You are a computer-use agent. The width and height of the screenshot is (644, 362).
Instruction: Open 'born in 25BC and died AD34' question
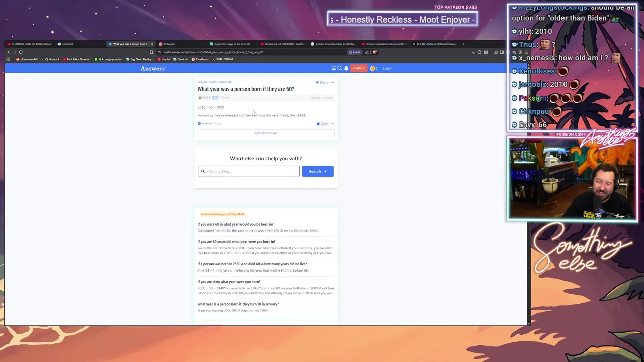point(252,264)
